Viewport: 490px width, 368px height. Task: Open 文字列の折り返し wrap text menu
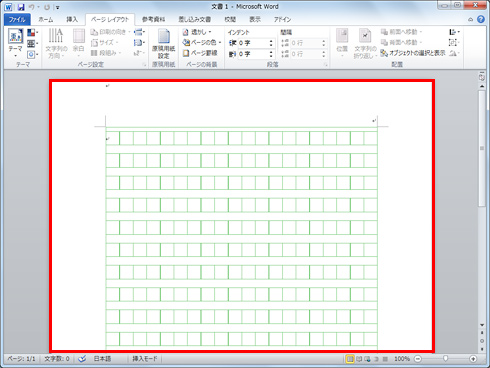pos(365,44)
